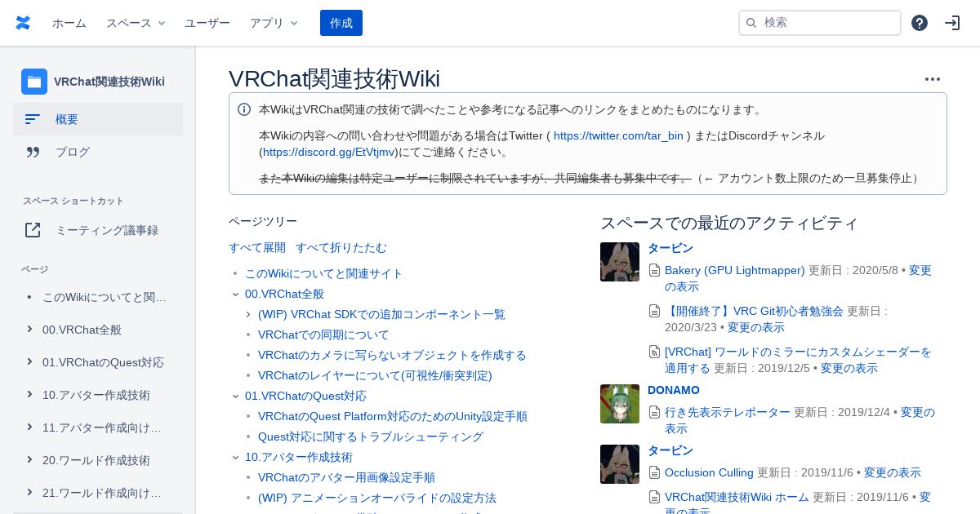
Task: Open VRChatのアバター用画像設定手順 page
Action: (x=346, y=477)
